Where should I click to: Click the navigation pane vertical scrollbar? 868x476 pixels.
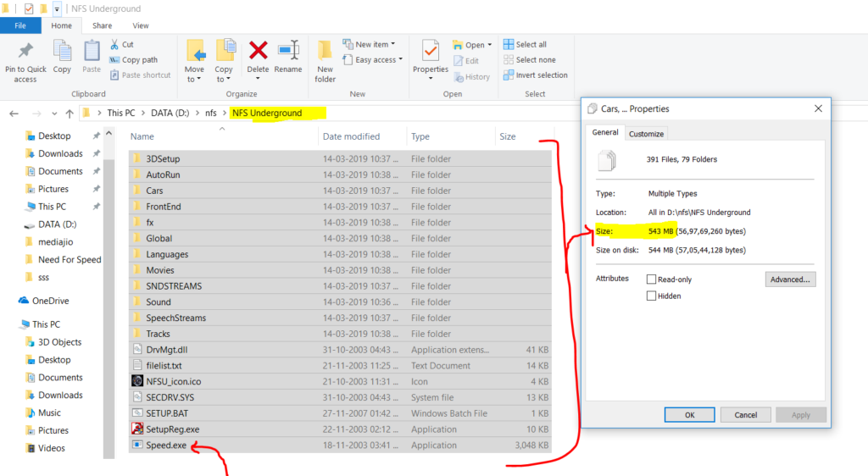tap(108, 254)
